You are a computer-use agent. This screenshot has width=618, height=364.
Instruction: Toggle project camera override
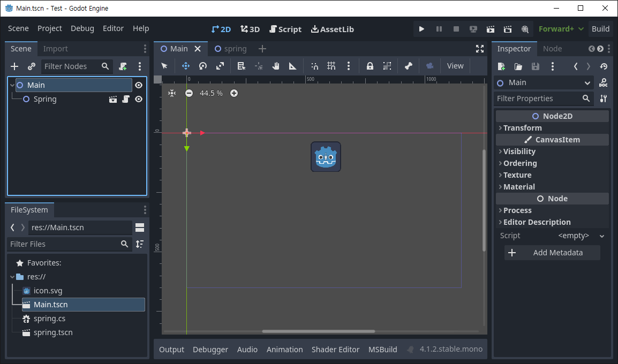coord(430,66)
